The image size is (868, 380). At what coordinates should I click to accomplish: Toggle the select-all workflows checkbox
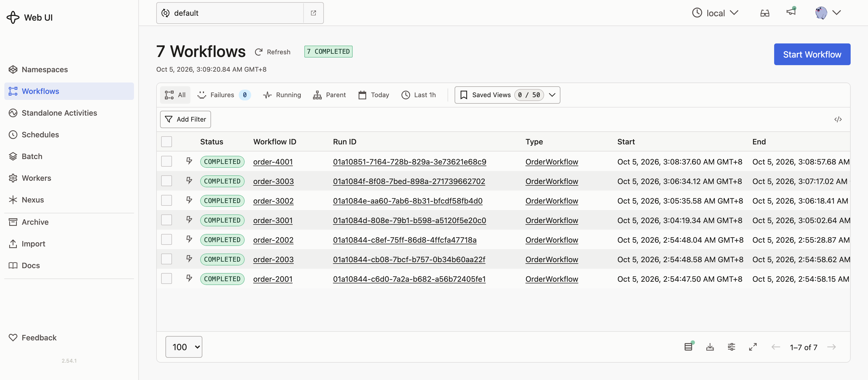click(x=167, y=142)
